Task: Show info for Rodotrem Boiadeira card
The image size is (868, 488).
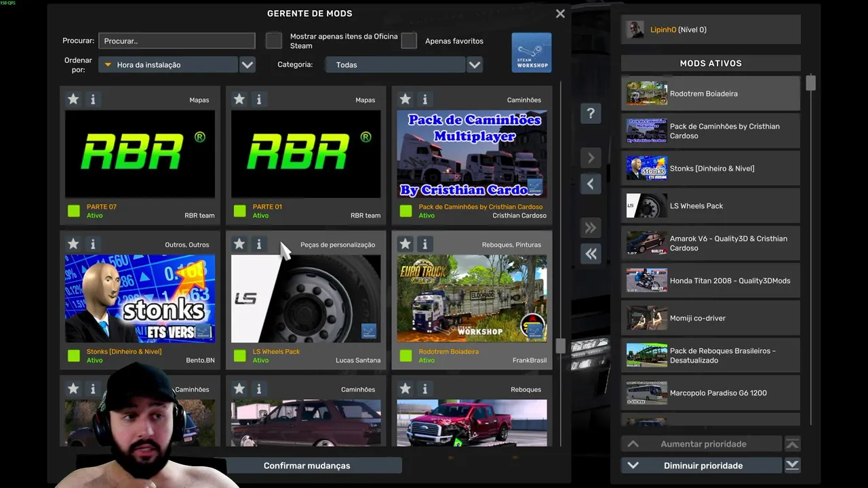Action: click(425, 244)
